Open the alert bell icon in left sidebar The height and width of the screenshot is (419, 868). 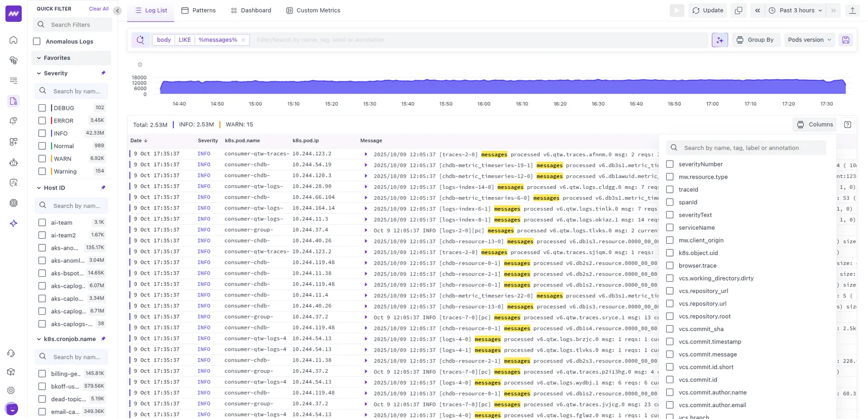pyautogui.click(x=14, y=121)
